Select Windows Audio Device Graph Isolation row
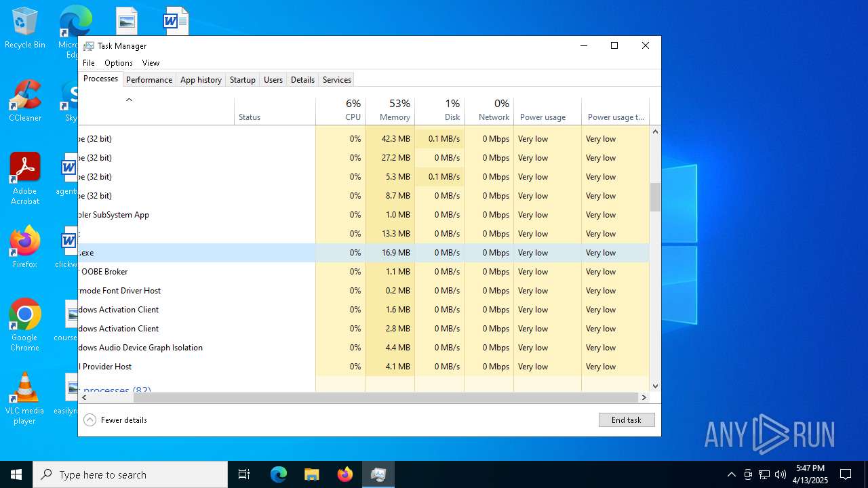This screenshot has height=488, width=868. coord(363,348)
